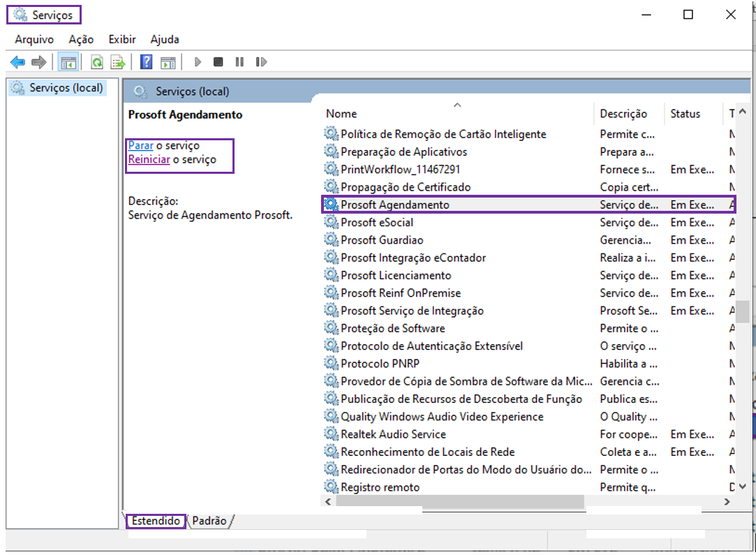
Task: Click the Export List toolbar icon
Action: click(x=118, y=61)
